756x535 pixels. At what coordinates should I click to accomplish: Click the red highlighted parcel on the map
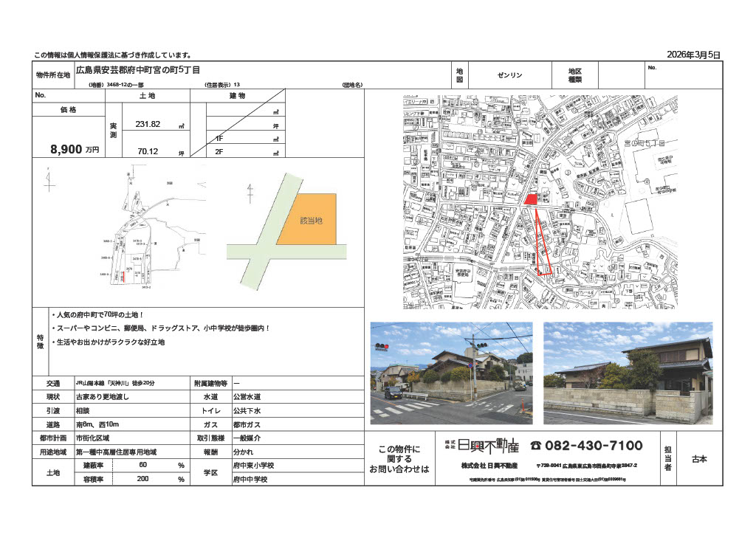[532, 198]
